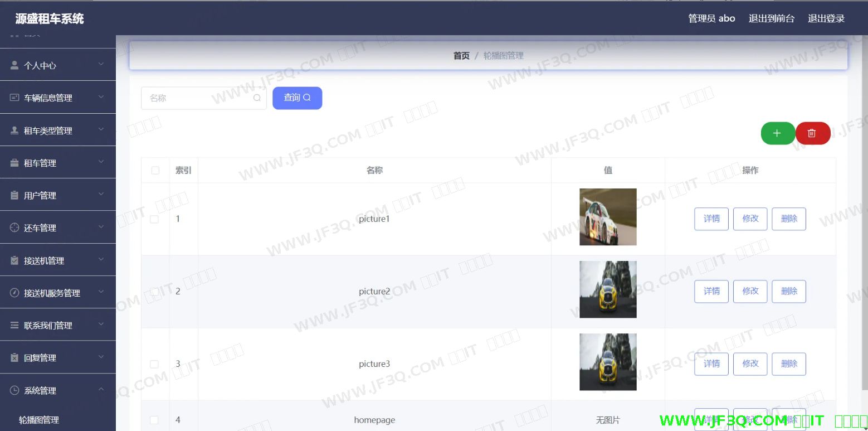Viewport: 868px width, 431px height.
Task: Select the checkbox for picture3 row
Action: [x=154, y=364]
